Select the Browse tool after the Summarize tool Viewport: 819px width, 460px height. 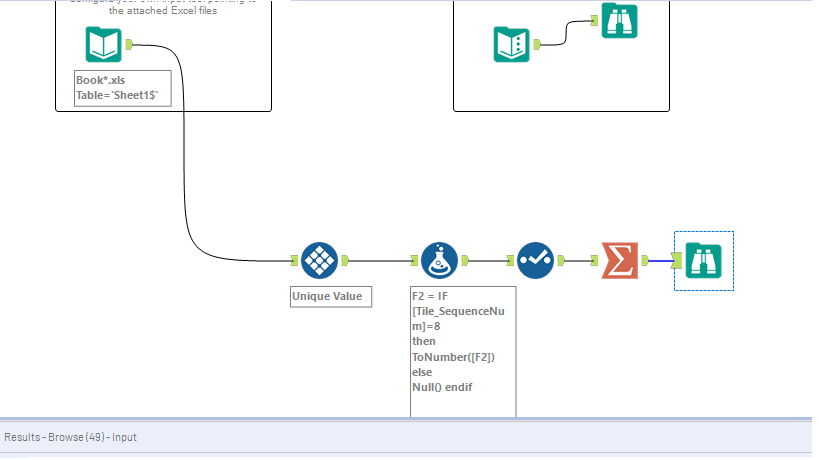coord(704,261)
